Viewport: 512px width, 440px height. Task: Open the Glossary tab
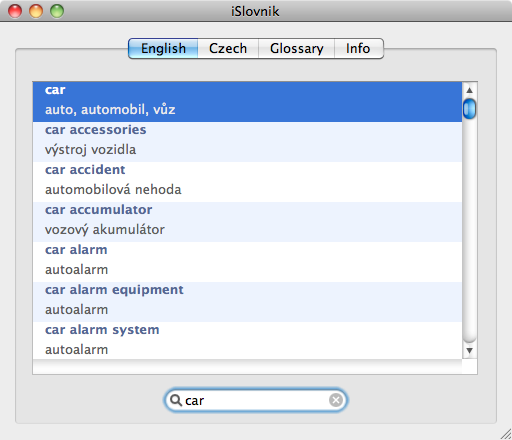(296, 48)
